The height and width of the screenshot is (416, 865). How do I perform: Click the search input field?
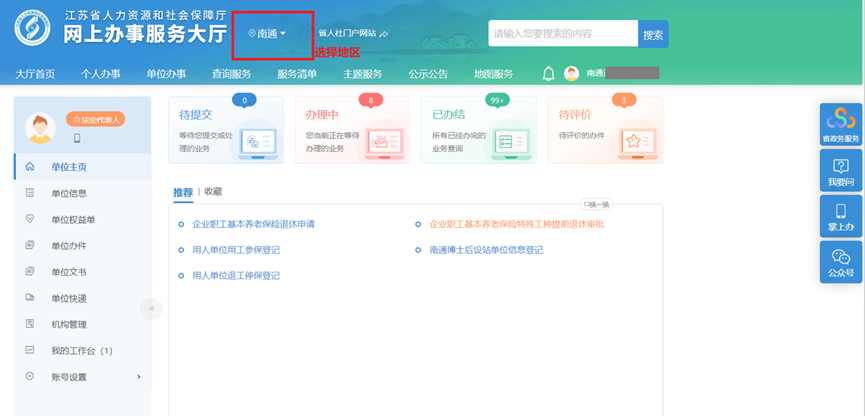[562, 34]
